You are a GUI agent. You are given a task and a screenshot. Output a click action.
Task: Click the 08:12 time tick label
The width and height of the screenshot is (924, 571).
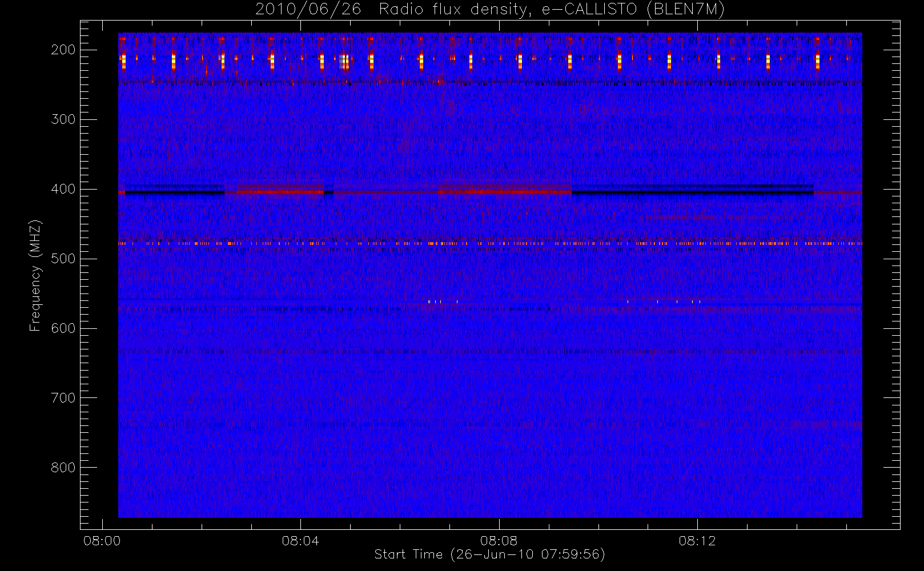[x=697, y=541]
